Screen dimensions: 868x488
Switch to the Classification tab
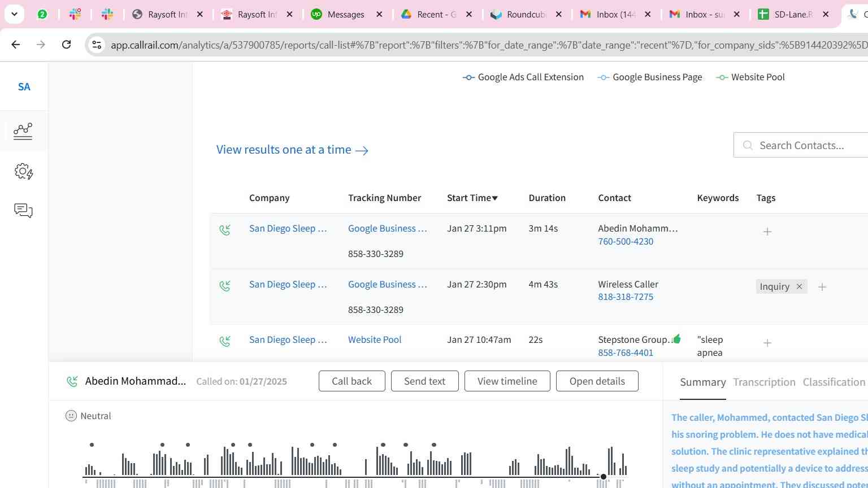click(834, 382)
